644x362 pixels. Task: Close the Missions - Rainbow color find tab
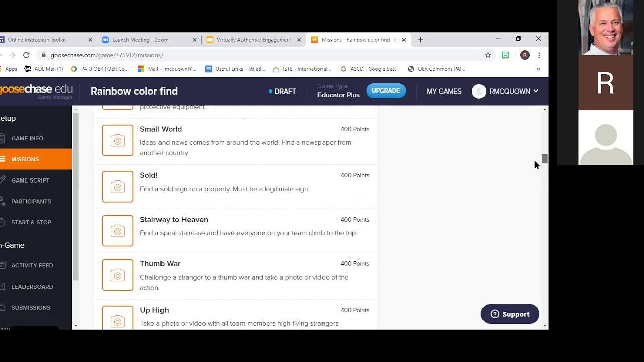[404, 40]
